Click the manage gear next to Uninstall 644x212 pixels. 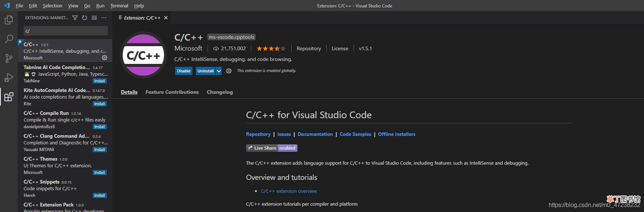229,71
